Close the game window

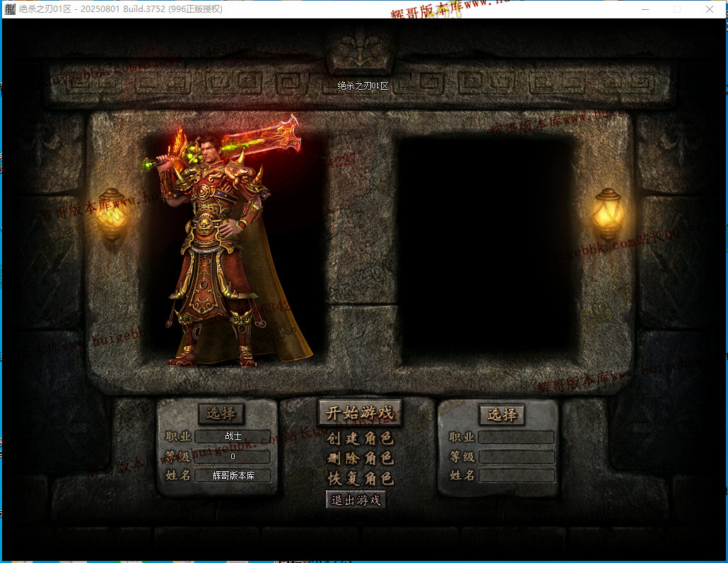click(709, 9)
